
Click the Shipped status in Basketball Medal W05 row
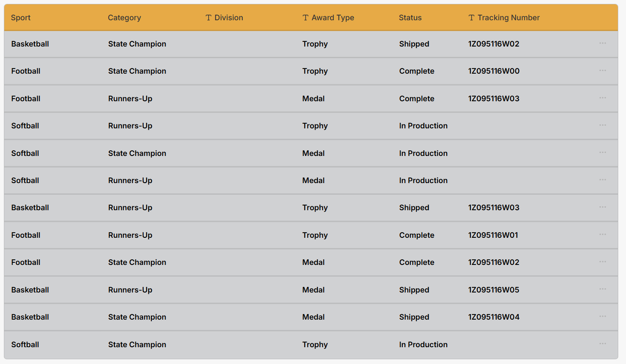pyautogui.click(x=414, y=290)
